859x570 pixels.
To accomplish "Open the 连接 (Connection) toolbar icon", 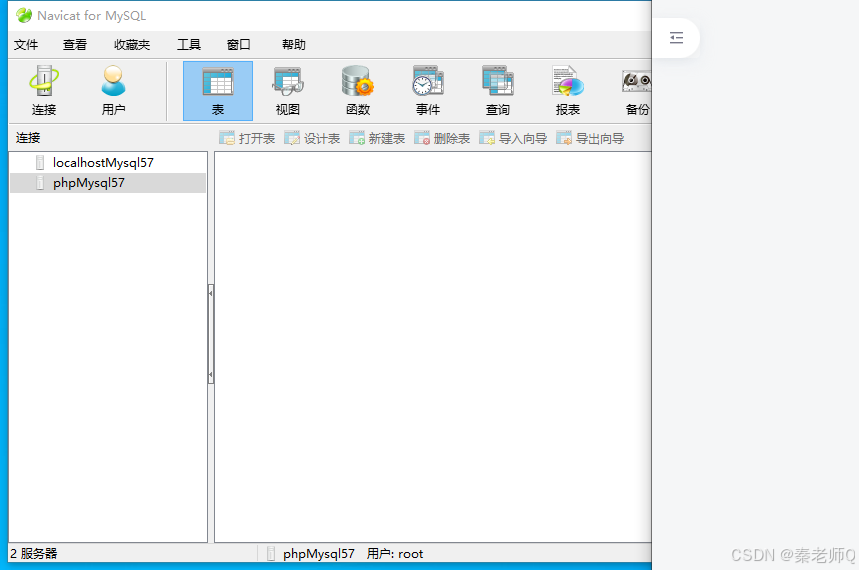I will [44, 90].
